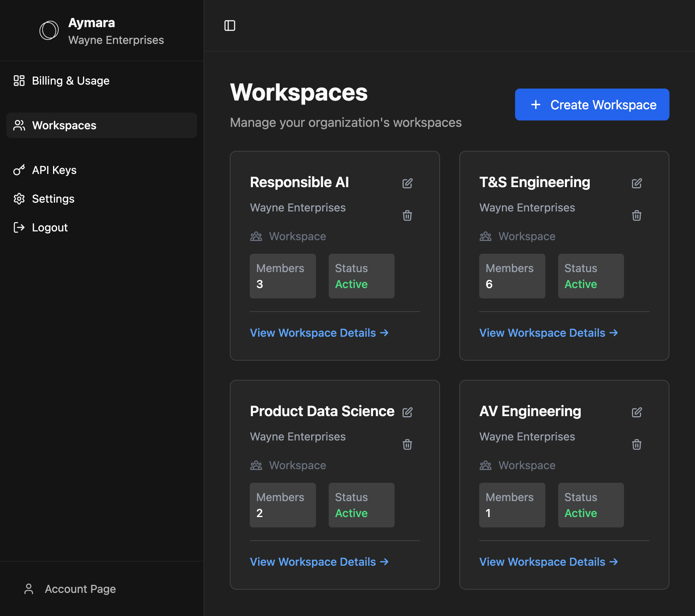The width and height of the screenshot is (695, 616).
Task: Click the Workspaces page heading
Action: [x=299, y=93]
